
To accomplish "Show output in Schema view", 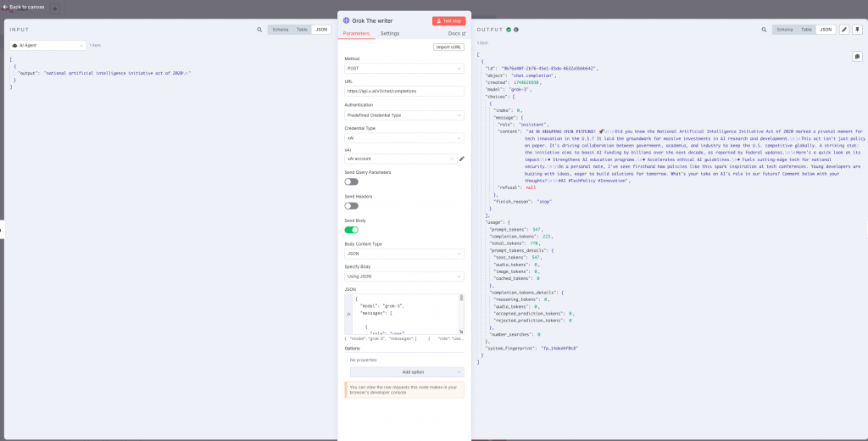I will (785, 30).
